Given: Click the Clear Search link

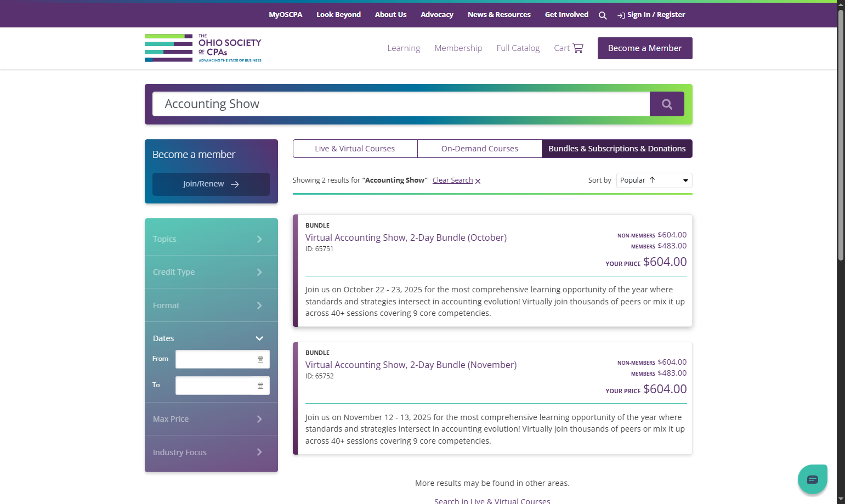Looking at the screenshot, I should click(x=452, y=180).
